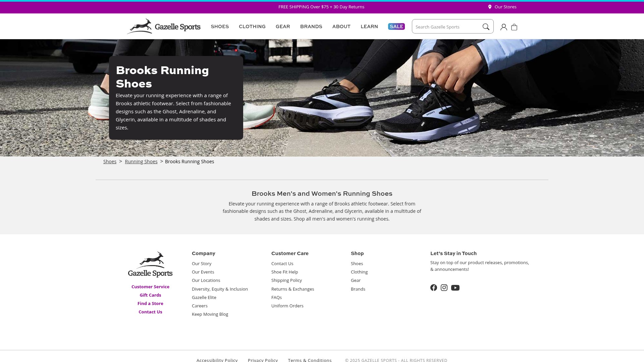Open footer Shop Brands link
The image size is (644, 362).
coord(358,289)
